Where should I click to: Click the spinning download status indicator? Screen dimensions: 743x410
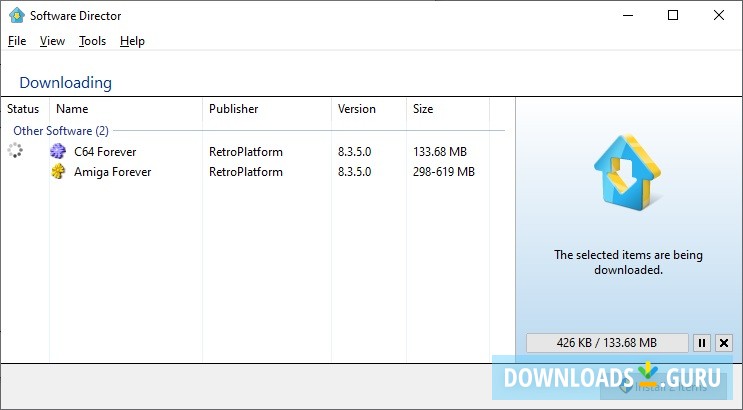pyautogui.click(x=15, y=150)
